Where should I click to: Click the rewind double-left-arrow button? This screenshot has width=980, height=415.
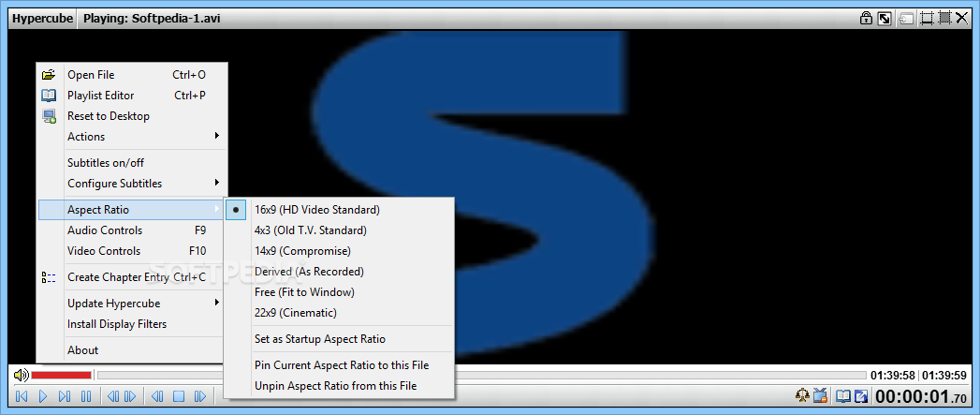[x=113, y=396]
